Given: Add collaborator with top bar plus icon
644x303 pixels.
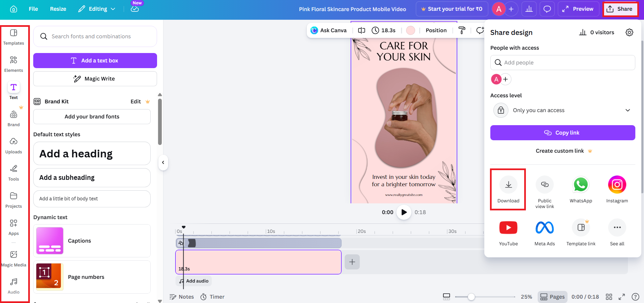Looking at the screenshot, I should pyautogui.click(x=511, y=9).
